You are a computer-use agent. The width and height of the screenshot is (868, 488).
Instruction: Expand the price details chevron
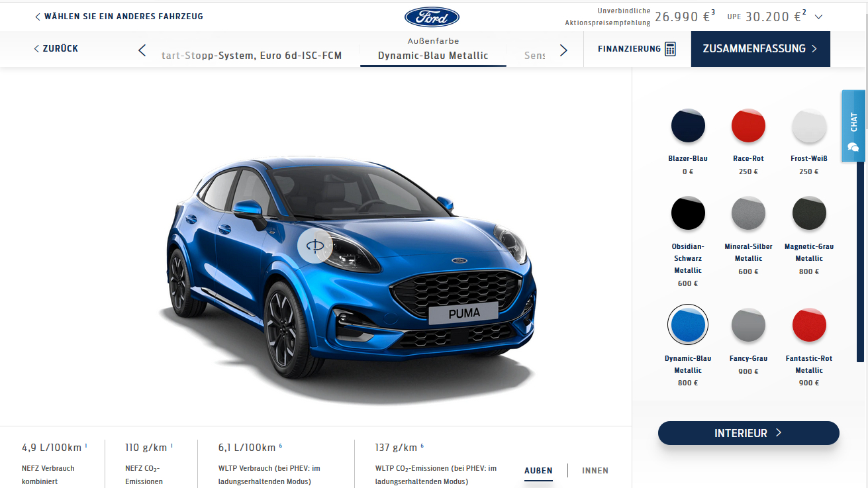pos(819,17)
